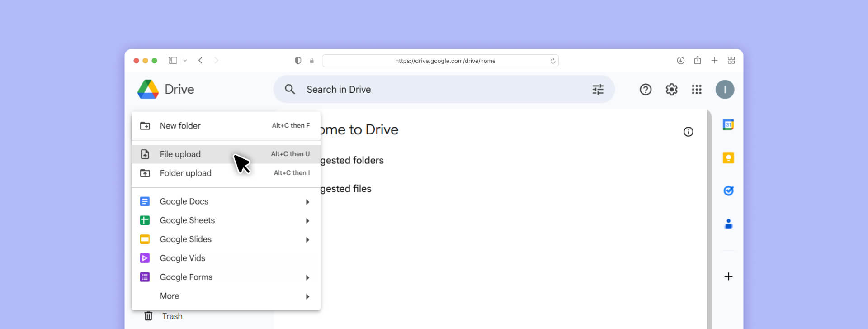Open Google Calendar side panel

pos(728,124)
